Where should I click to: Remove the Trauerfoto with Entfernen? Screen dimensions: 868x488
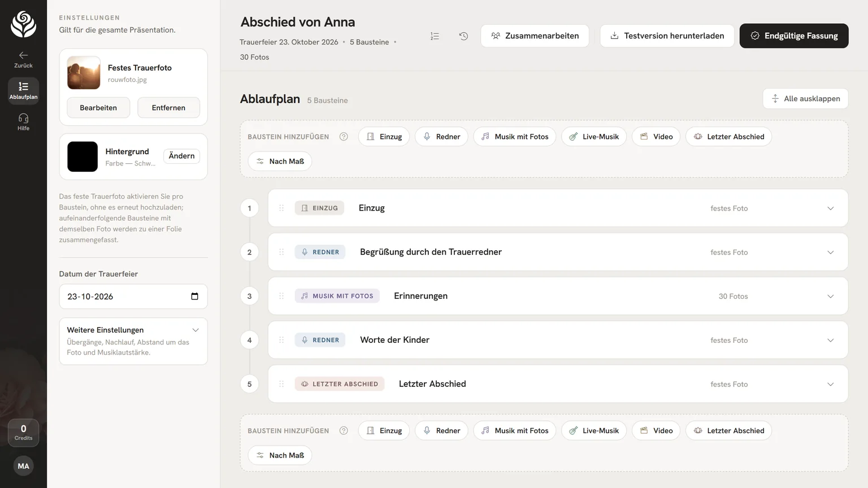(168, 107)
